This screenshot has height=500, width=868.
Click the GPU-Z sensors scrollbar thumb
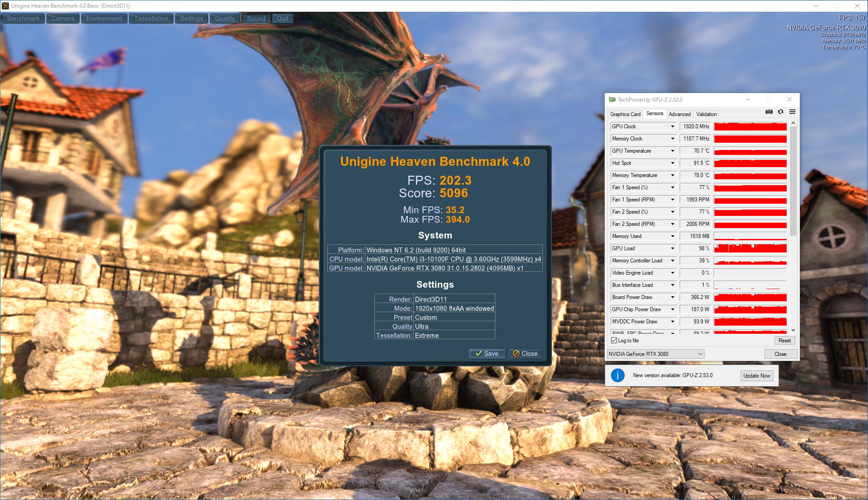(793, 181)
